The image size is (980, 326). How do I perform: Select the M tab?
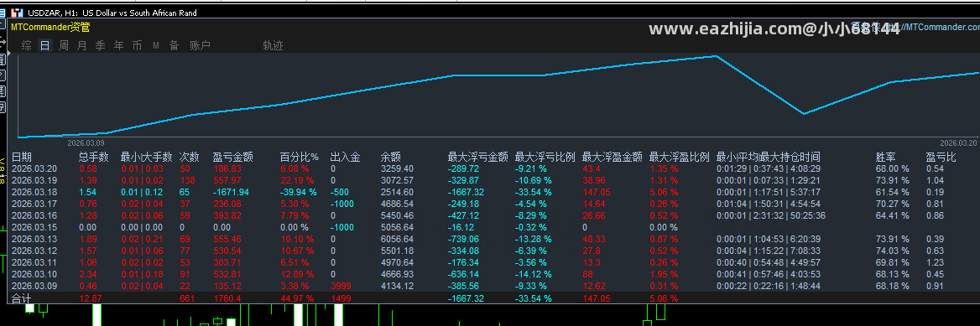tap(155, 45)
